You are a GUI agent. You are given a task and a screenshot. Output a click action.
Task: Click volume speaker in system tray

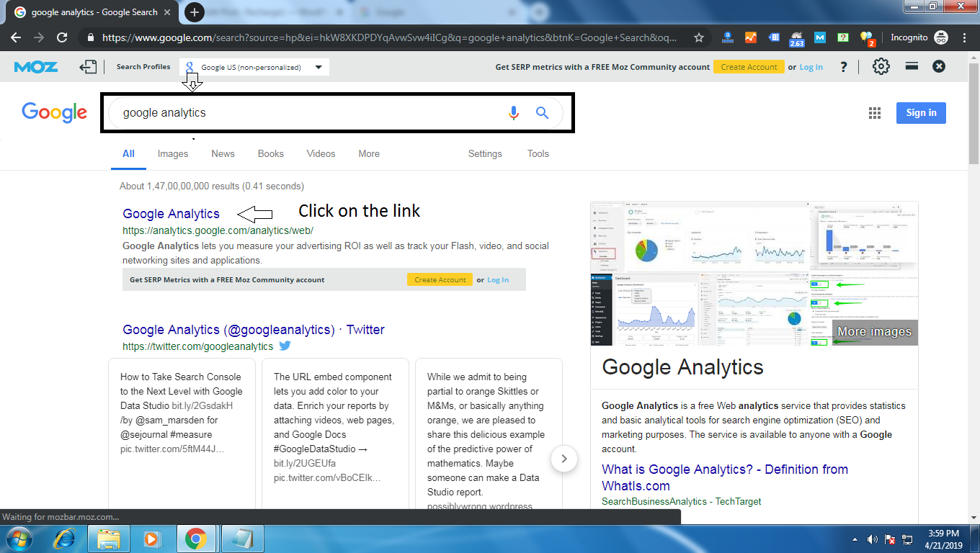[873, 539]
